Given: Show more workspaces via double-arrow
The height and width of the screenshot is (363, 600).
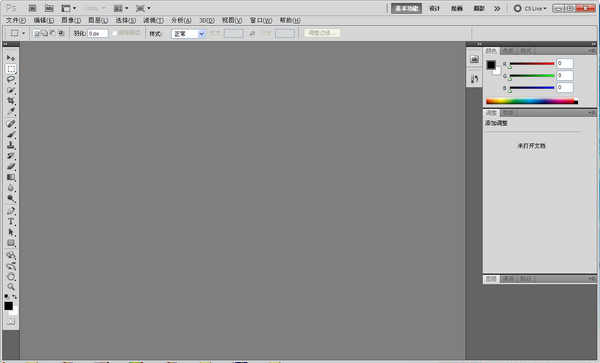Looking at the screenshot, I should click(497, 8).
